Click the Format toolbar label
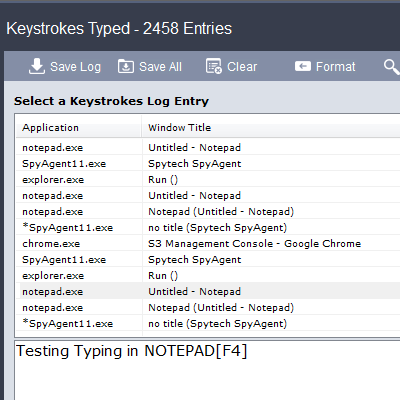400x400 pixels. pos(336,67)
